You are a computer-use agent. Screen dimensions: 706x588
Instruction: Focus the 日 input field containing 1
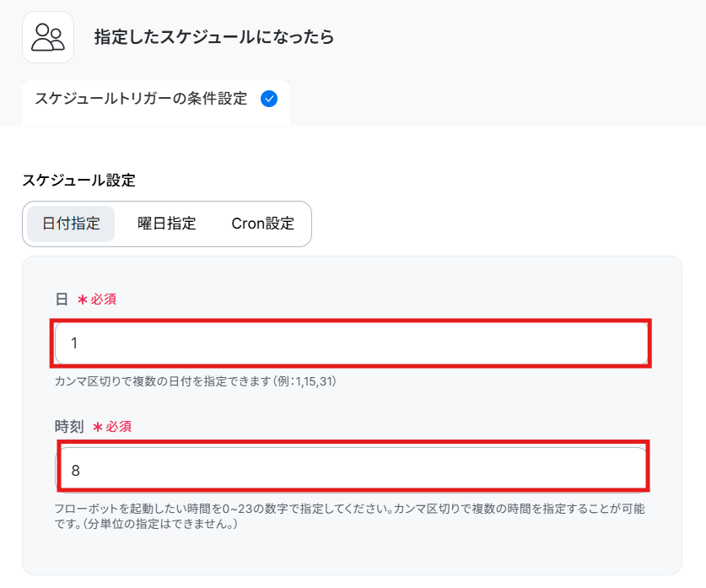351,343
